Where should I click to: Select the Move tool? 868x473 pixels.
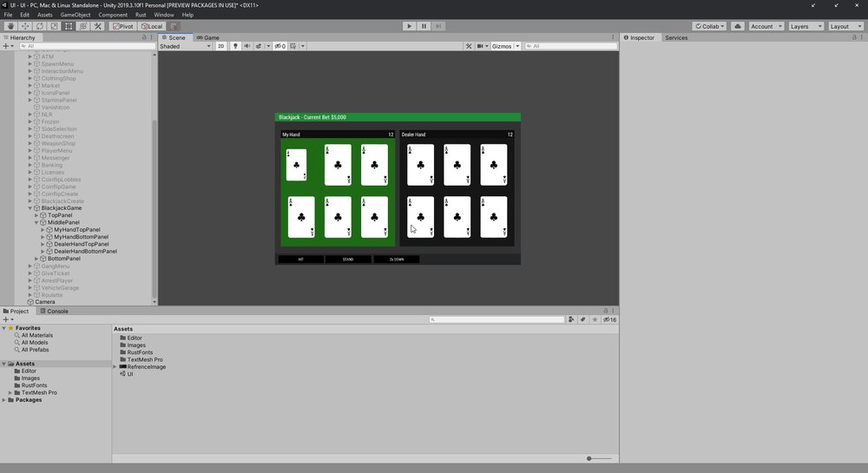[x=25, y=26]
